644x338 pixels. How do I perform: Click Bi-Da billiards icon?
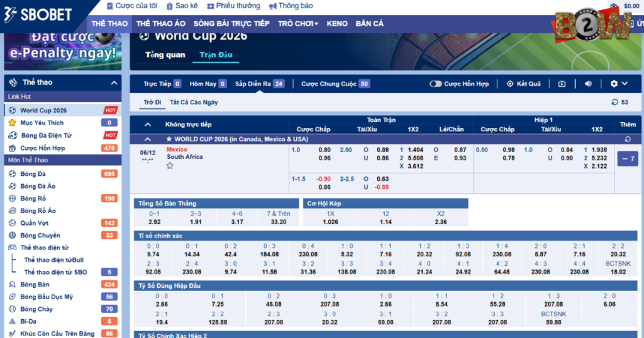[x=13, y=322]
